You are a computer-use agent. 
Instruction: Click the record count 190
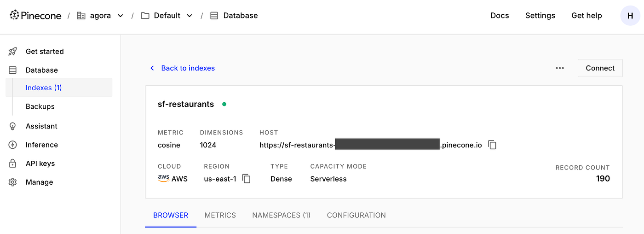pos(603,179)
